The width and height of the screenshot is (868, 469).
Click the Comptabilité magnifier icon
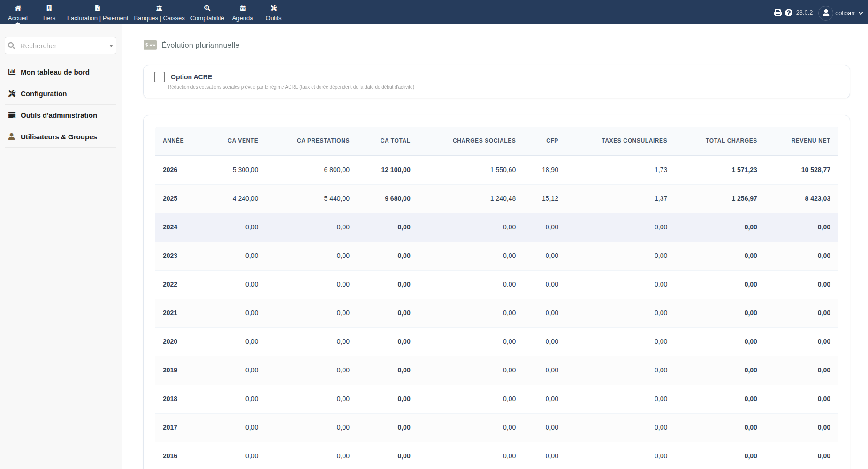click(x=207, y=8)
